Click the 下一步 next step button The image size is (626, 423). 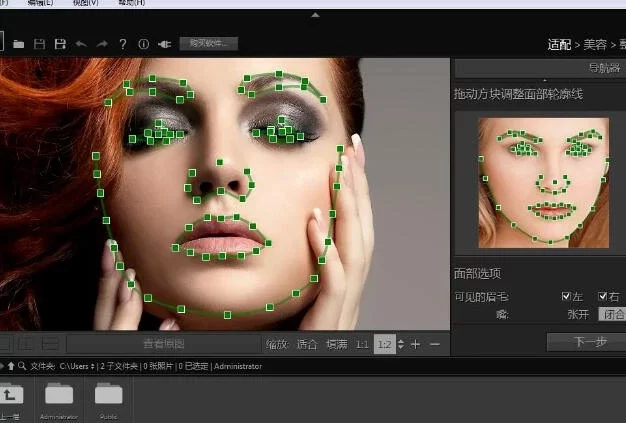tap(587, 342)
